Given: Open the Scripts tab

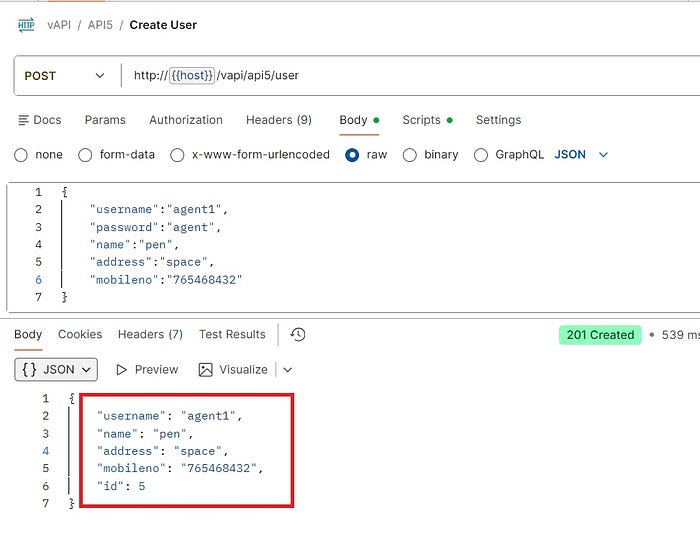Looking at the screenshot, I should [x=427, y=120].
